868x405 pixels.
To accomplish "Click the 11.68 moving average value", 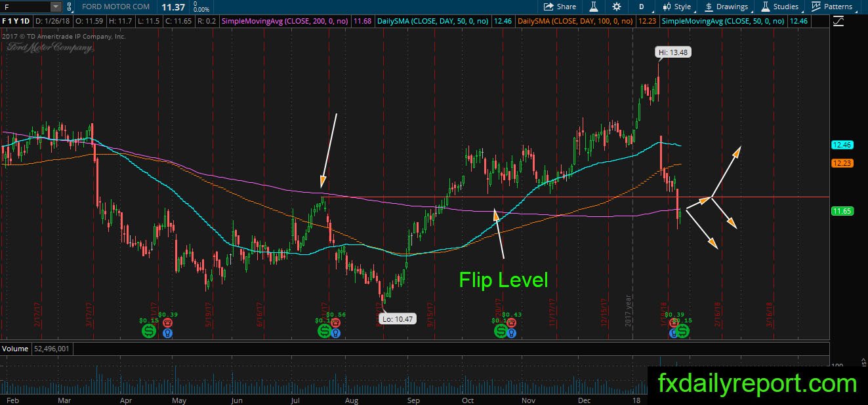I will [x=362, y=22].
